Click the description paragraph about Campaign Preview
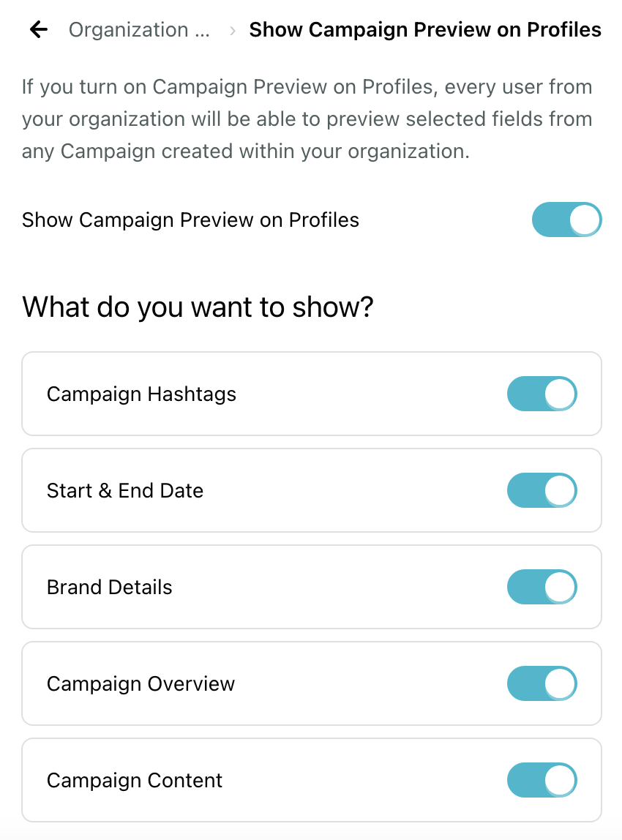This screenshot has height=840, width=622. click(307, 119)
